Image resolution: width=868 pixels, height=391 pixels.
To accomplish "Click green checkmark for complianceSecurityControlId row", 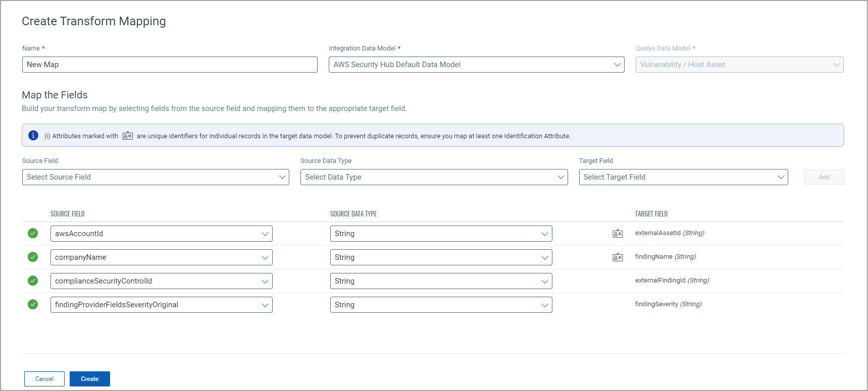I will (33, 281).
